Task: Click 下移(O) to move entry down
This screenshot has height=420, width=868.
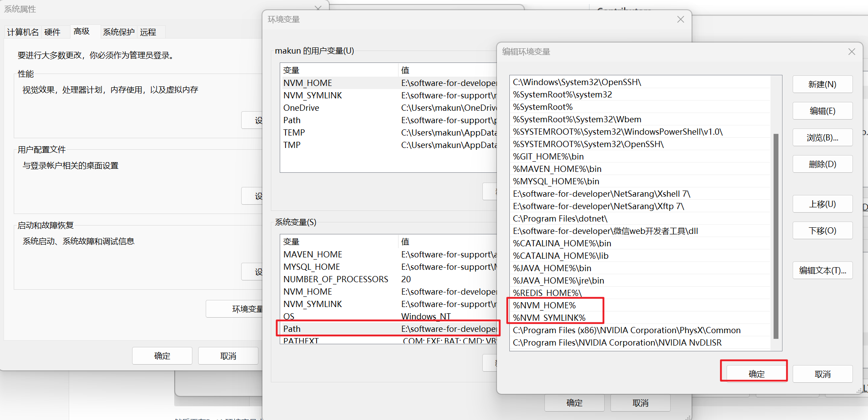Action: [822, 230]
